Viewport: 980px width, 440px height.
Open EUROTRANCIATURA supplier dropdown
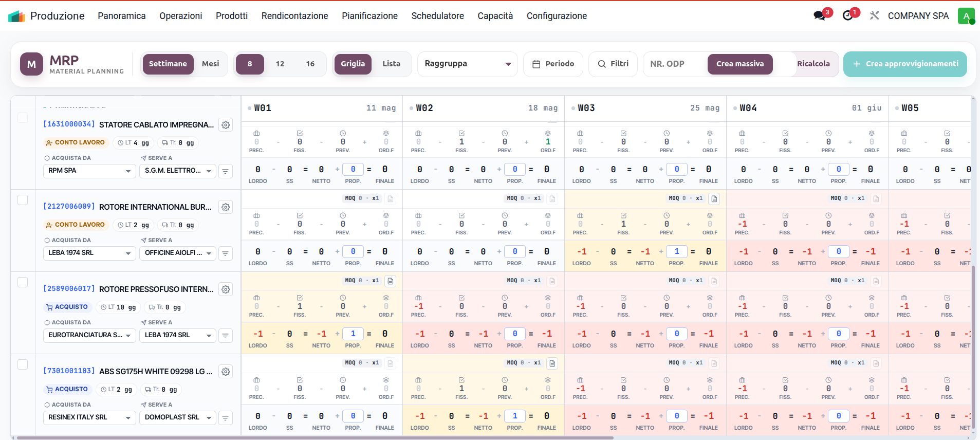click(x=89, y=336)
